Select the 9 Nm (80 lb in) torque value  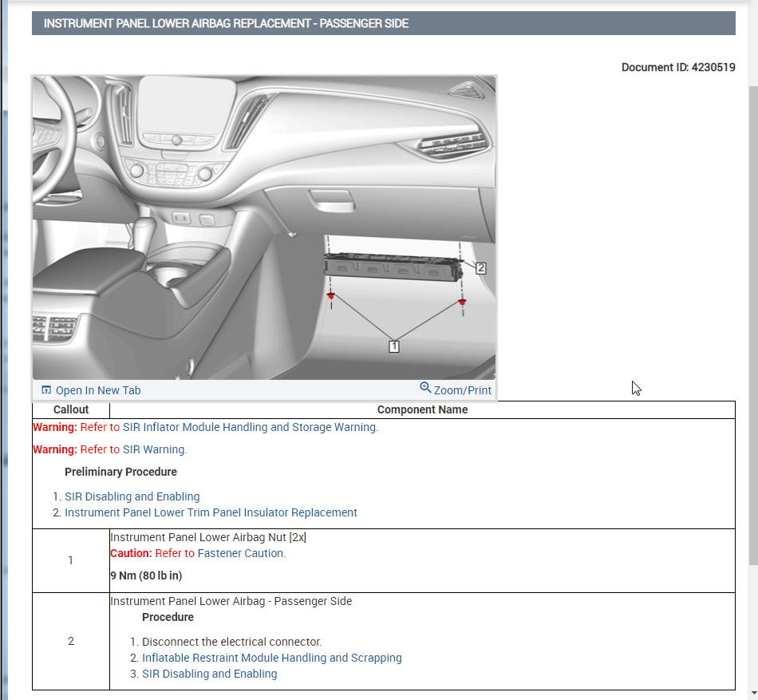(147, 575)
